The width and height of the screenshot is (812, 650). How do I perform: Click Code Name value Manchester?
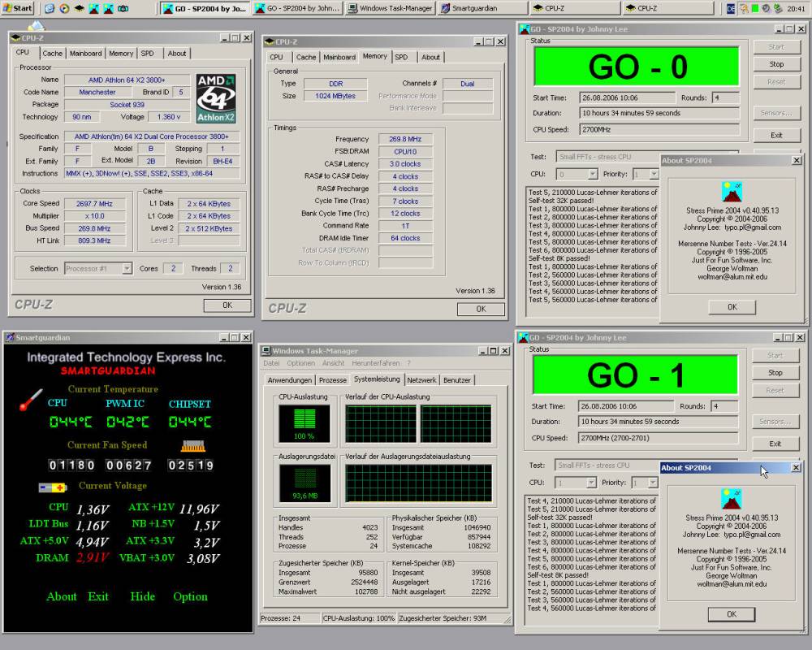(x=97, y=93)
